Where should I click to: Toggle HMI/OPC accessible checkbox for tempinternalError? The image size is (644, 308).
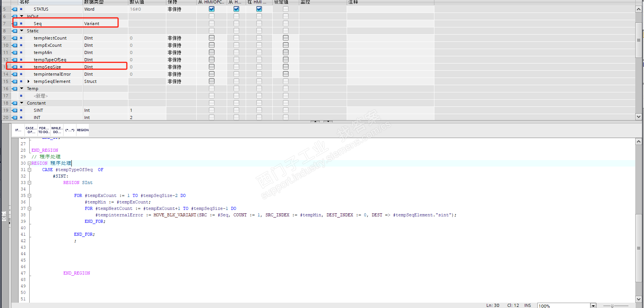pos(212,74)
